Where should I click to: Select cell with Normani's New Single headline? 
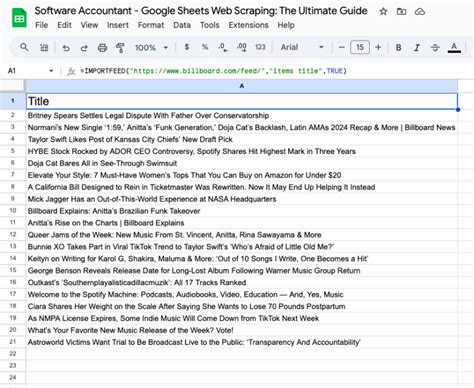click(242, 127)
